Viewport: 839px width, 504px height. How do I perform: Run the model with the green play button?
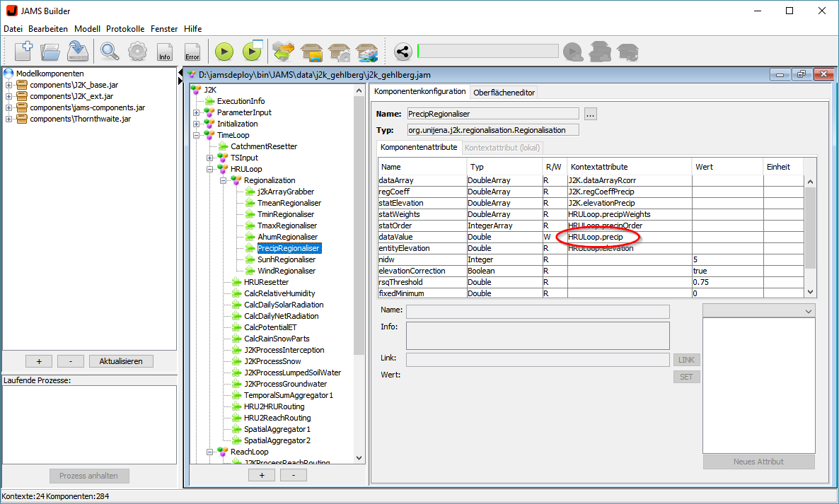224,52
